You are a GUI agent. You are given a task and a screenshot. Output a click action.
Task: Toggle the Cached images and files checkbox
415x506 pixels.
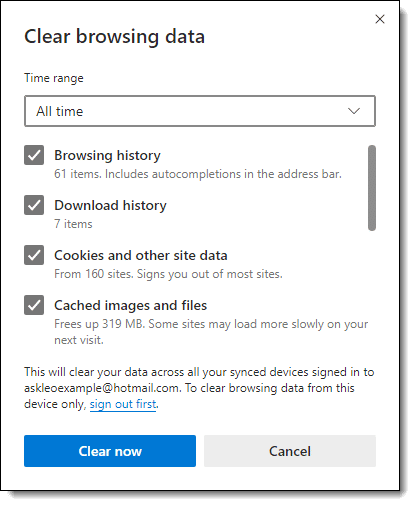coord(34,305)
